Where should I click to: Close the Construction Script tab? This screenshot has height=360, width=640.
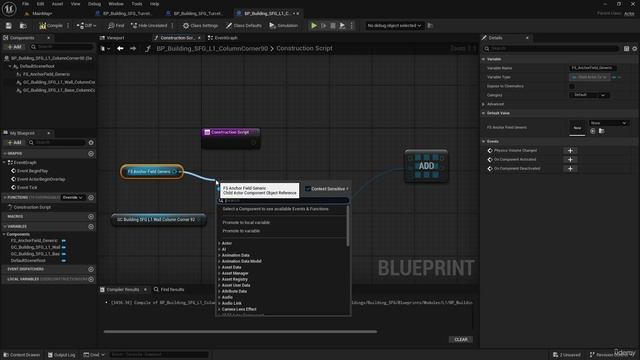[199, 38]
